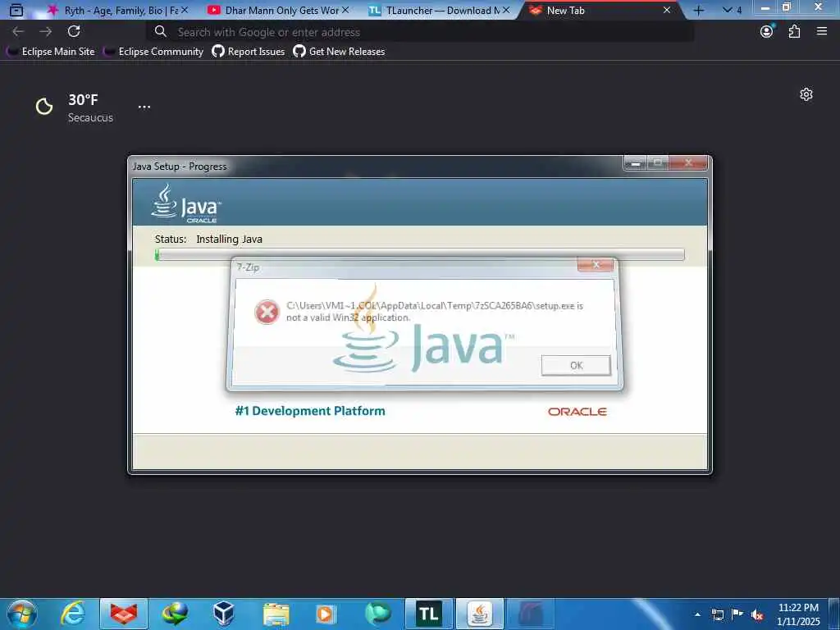Launch Internet Explorer from taskbar
The height and width of the screenshot is (630, 840).
(x=73, y=614)
